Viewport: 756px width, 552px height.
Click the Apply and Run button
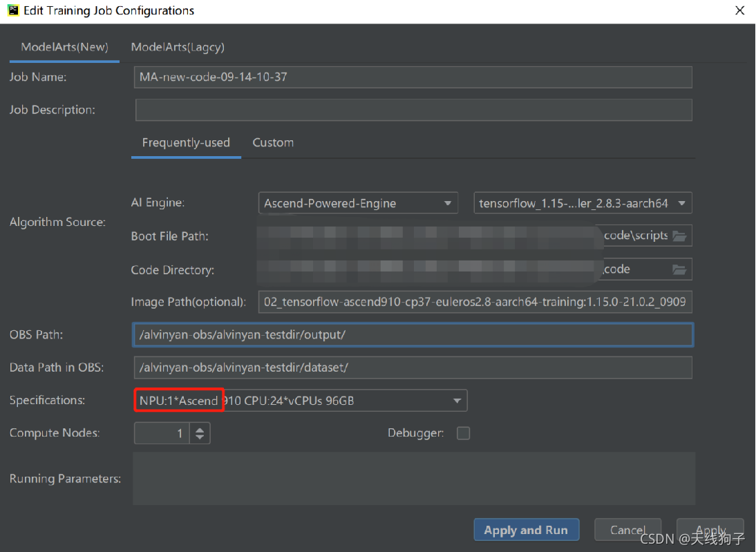click(x=526, y=530)
